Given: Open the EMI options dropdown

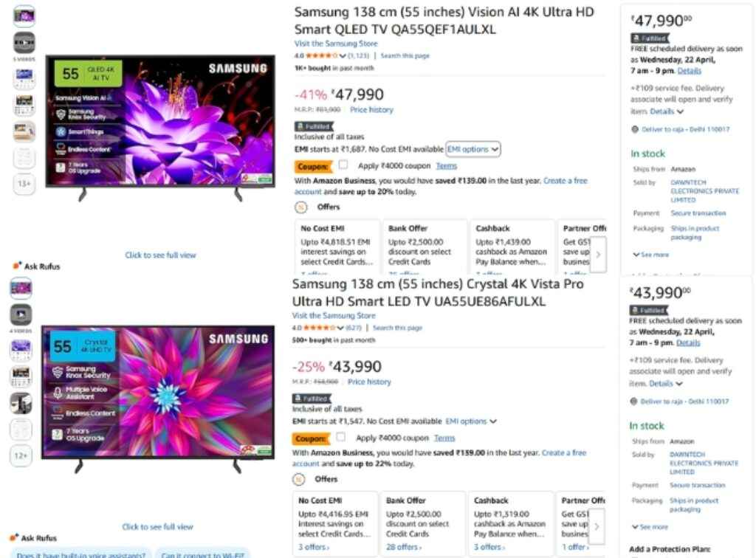Looking at the screenshot, I should (472, 149).
